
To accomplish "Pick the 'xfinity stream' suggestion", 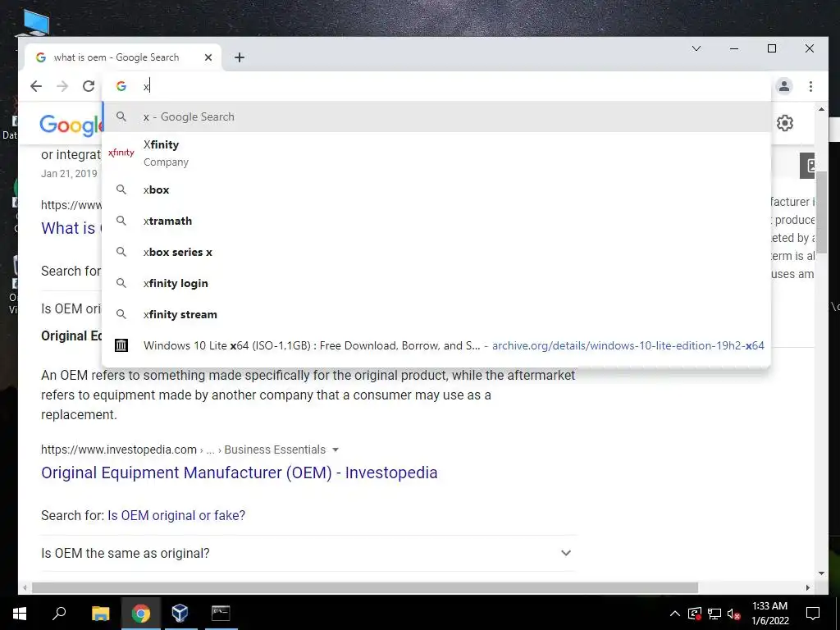I will [x=436, y=314].
